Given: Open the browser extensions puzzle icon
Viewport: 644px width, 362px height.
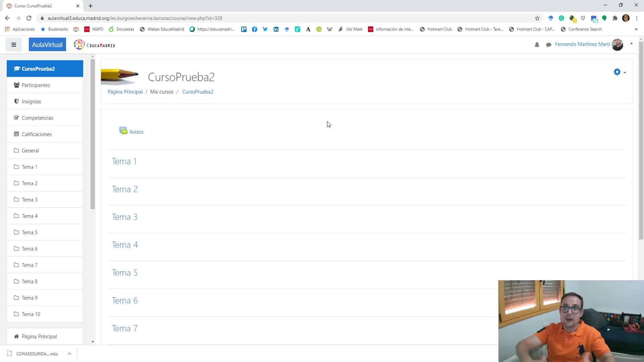Looking at the screenshot, I should pyautogui.click(x=615, y=18).
